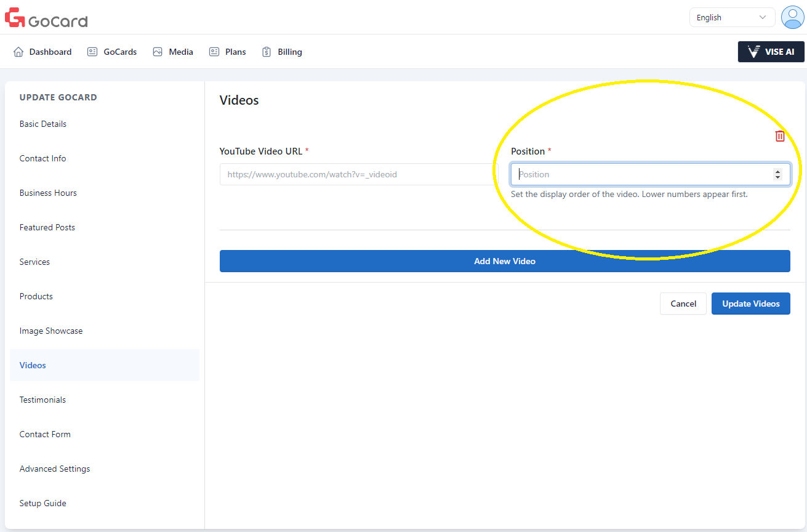
Task: Open Basic Details in sidebar
Action: click(43, 124)
